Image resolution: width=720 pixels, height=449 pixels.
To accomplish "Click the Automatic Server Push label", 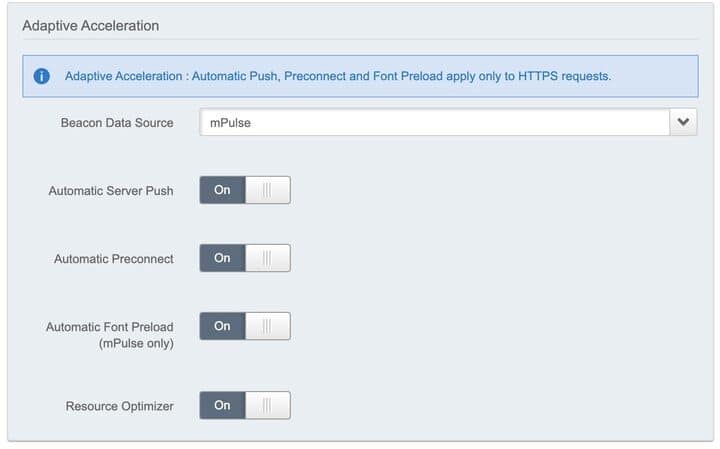I will click(x=111, y=190).
